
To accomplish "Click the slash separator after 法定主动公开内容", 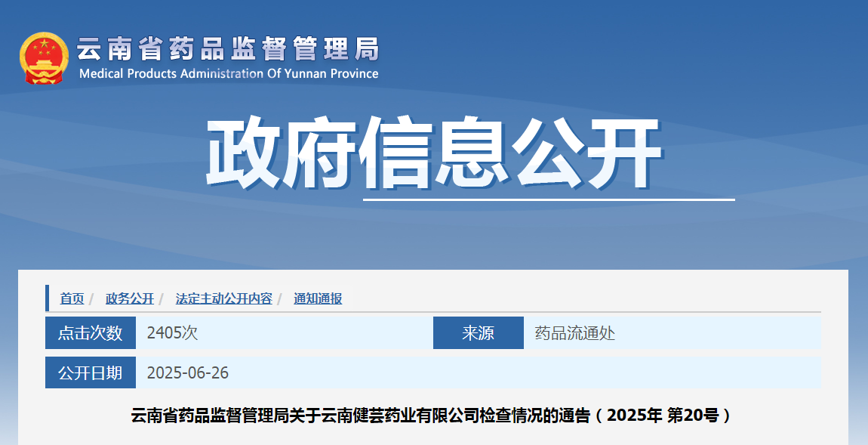I will coord(279,298).
